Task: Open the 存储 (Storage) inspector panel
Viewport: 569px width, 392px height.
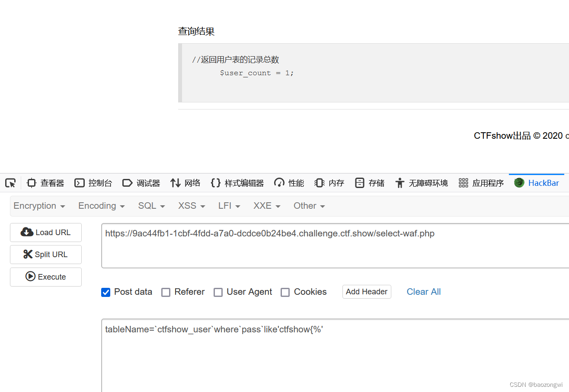Action: tap(370, 183)
